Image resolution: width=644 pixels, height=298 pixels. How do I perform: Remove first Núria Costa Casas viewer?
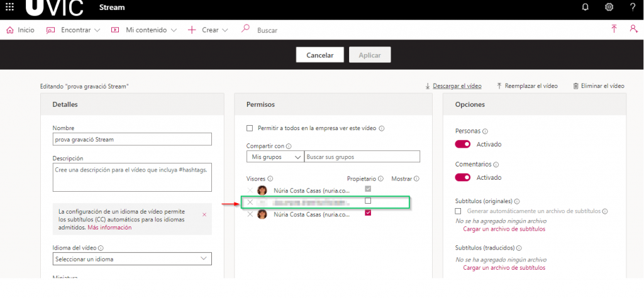click(250, 190)
